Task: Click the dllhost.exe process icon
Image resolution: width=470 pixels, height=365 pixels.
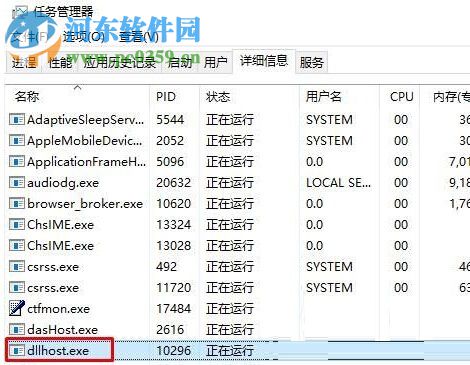Action: point(17,351)
